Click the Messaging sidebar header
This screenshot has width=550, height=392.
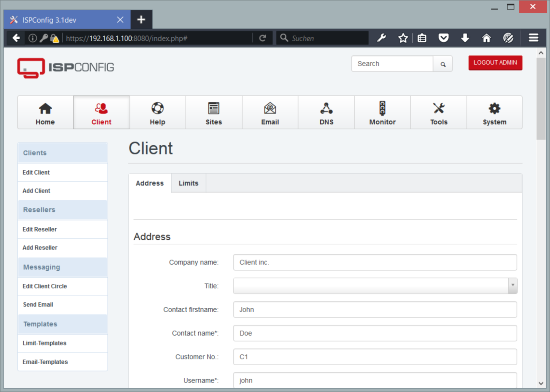pos(62,267)
